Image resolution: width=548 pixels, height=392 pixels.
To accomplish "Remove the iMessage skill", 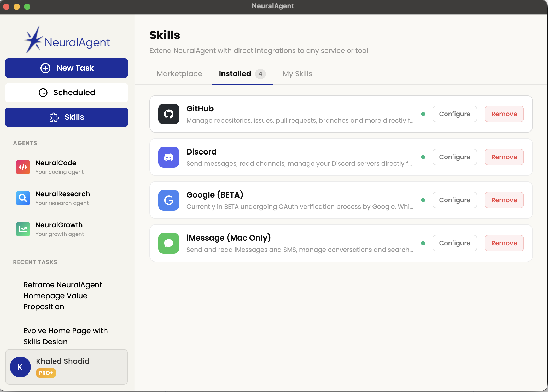I will [504, 243].
